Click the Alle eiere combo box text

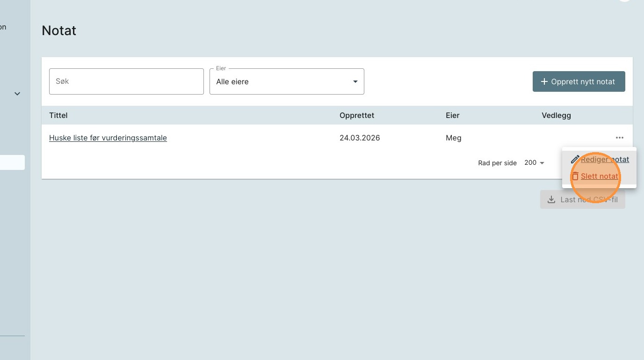(x=232, y=81)
